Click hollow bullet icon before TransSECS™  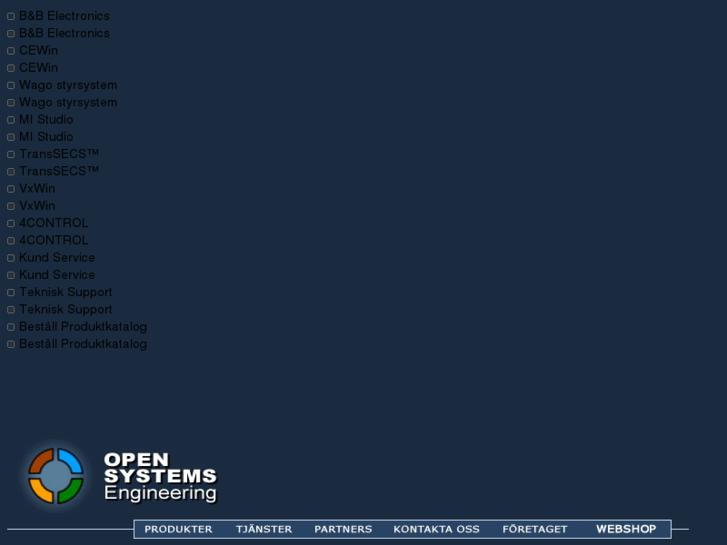(x=11, y=154)
